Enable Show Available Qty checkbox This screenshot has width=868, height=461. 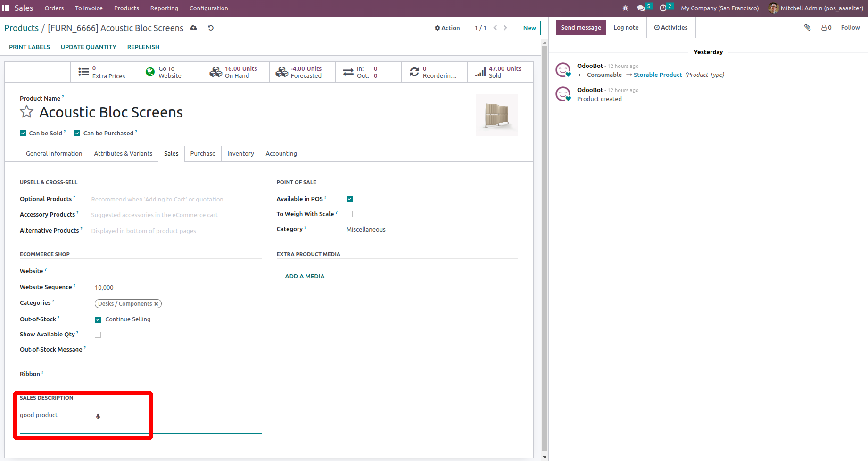tap(98, 335)
